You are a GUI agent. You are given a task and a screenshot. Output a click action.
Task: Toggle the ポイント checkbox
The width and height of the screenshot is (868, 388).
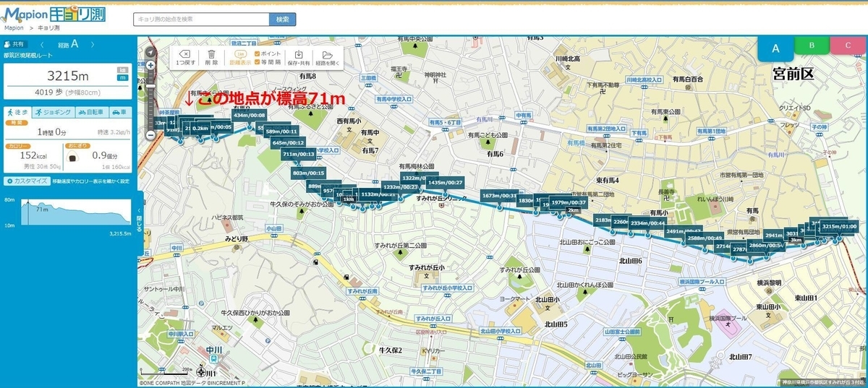[x=257, y=54]
